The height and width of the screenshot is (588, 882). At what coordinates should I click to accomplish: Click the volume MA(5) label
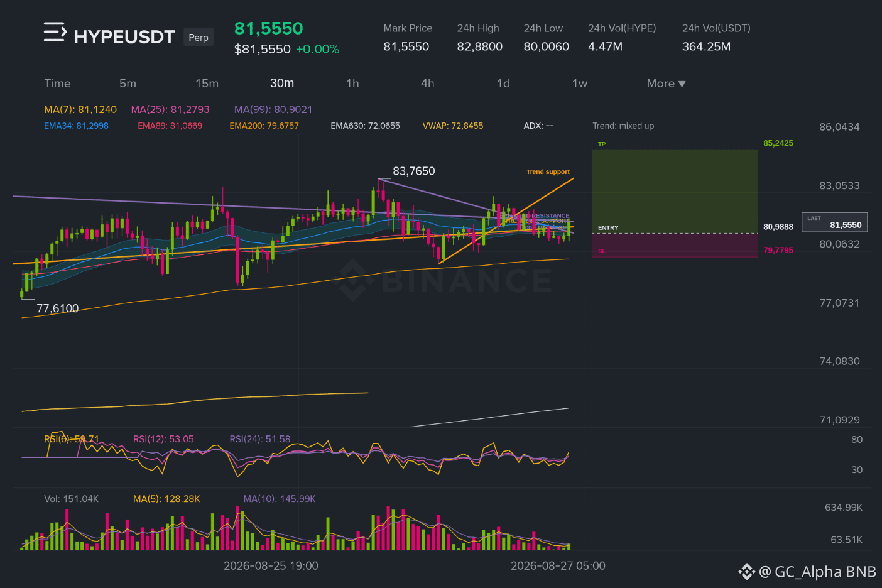click(x=166, y=499)
